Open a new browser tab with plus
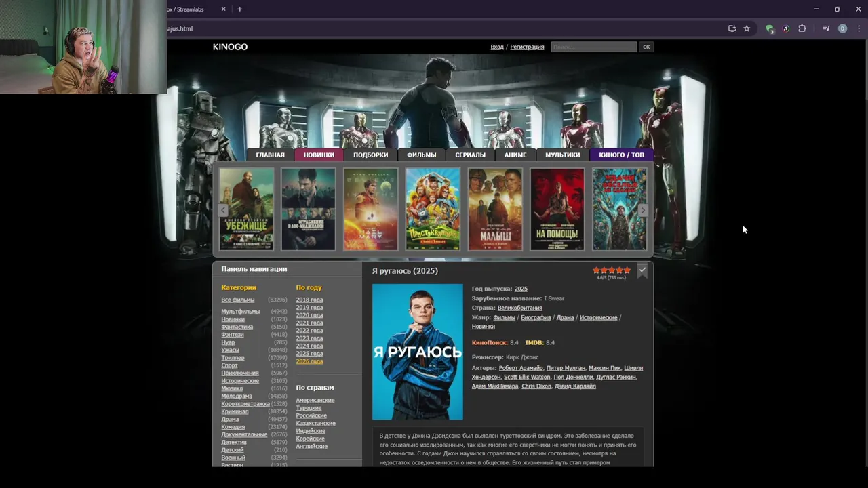 coord(239,9)
